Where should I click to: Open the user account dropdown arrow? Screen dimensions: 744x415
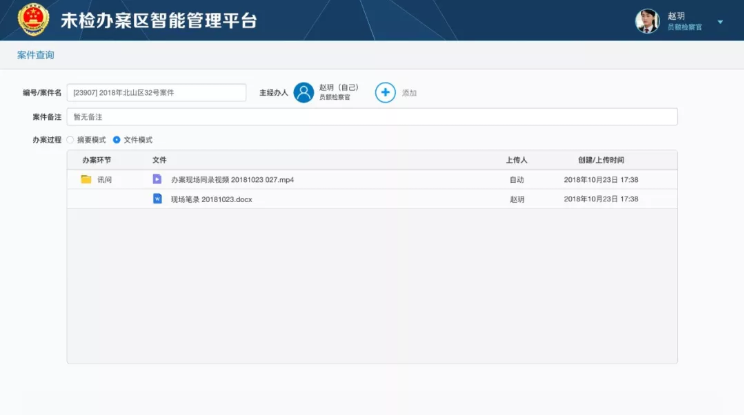tap(720, 21)
